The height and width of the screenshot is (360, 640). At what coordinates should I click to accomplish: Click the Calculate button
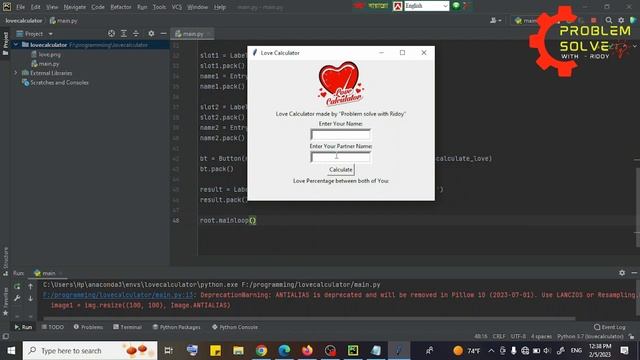tap(341, 169)
